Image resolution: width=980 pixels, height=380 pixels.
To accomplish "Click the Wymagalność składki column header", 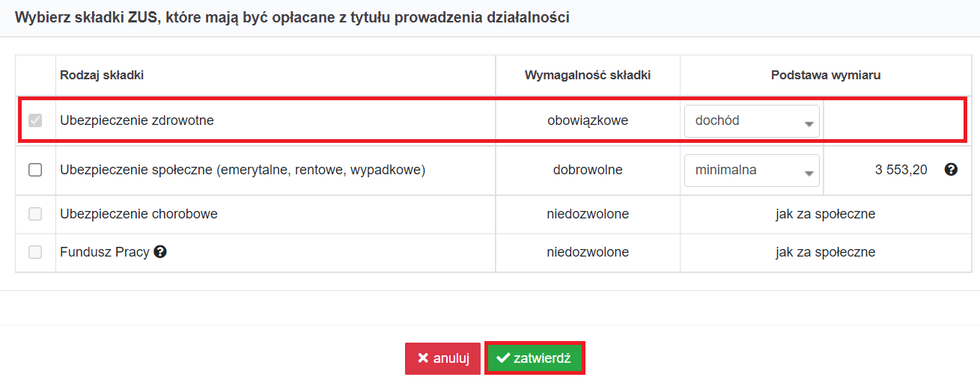I will (x=588, y=75).
